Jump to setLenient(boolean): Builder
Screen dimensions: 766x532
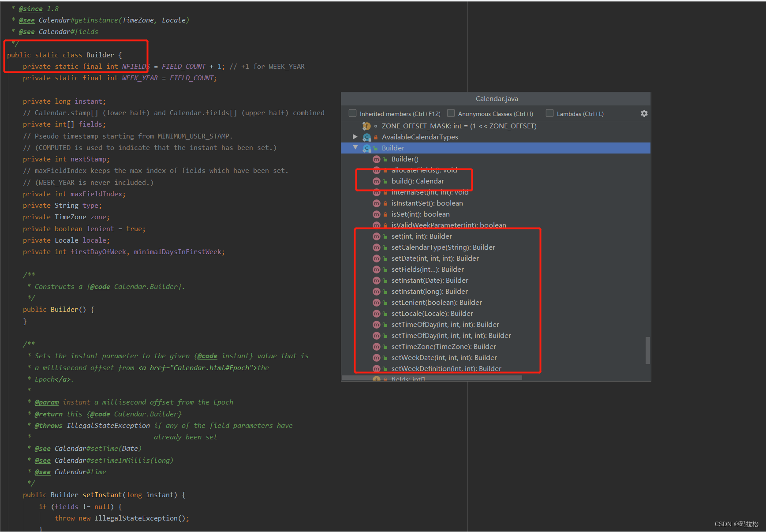click(x=437, y=303)
